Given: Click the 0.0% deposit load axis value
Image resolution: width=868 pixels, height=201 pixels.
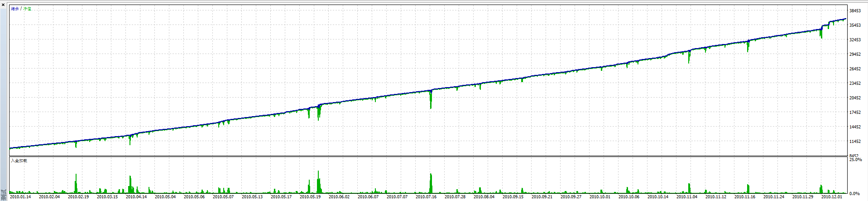Looking at the screenshot, I should click(x=855, y=194).
